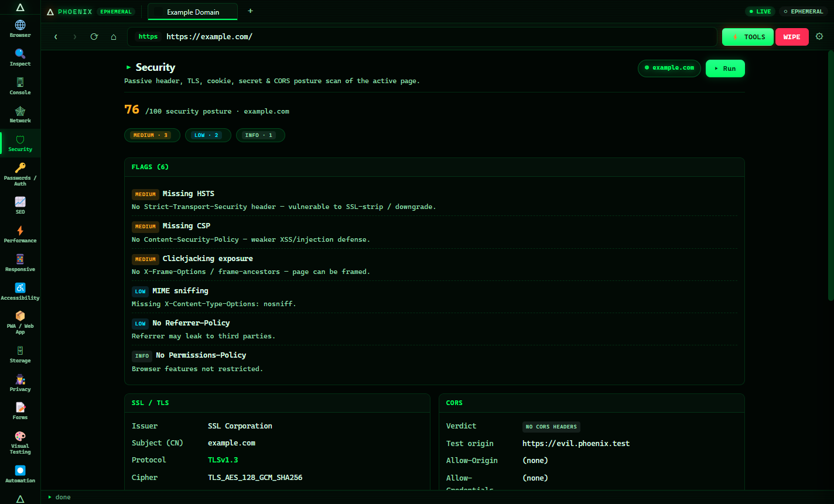Open the Automation panel

click(20, 474)
